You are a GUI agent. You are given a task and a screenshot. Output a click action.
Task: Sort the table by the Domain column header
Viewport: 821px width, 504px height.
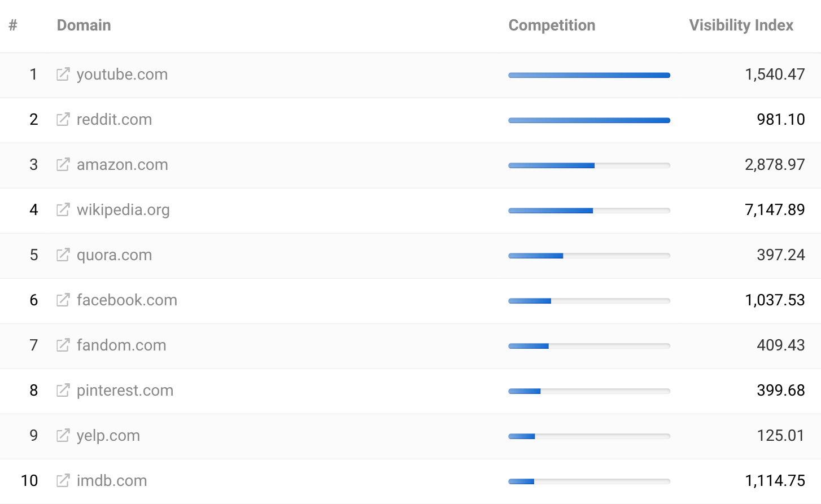(84, 25)
